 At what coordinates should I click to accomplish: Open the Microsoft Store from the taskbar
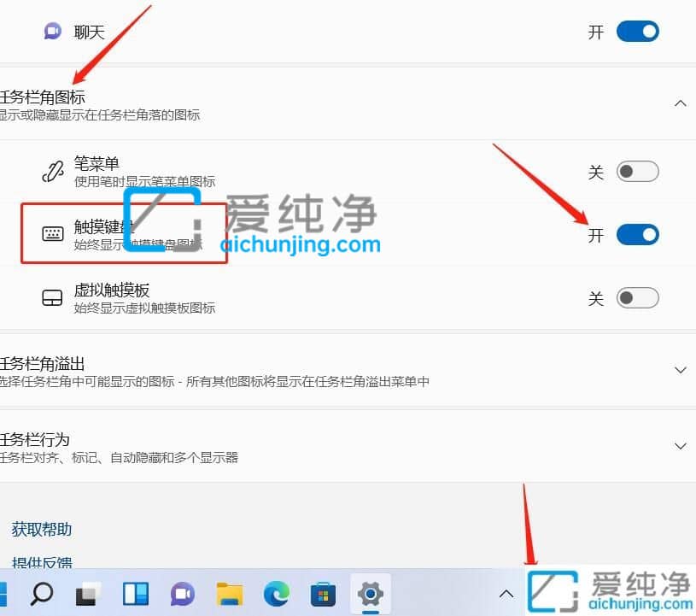(323, 593)
